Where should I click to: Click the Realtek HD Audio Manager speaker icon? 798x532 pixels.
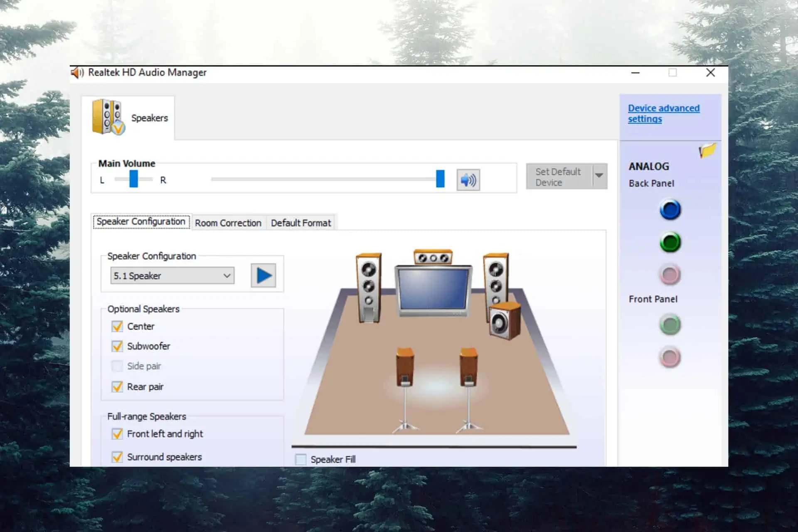pyautogui.click(x=76, y=72)
